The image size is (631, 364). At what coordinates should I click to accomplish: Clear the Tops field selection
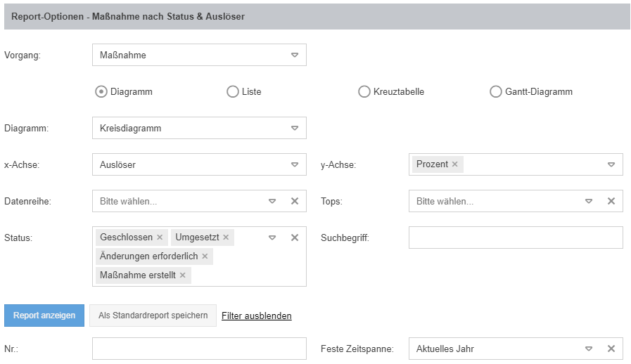611,201
